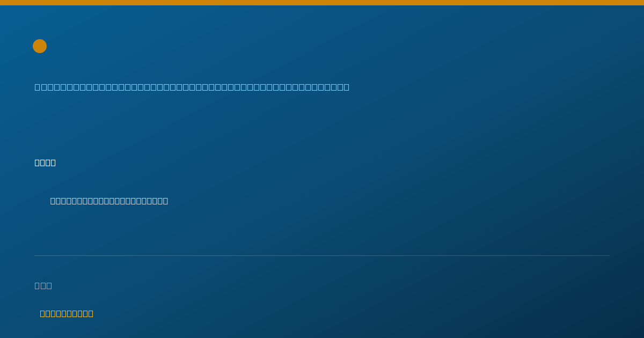The width and height of the screenshot is (644, 338).
Task: Open the yellow text link at the bottom
Action: pyautogui.click(x=67, y=313)
